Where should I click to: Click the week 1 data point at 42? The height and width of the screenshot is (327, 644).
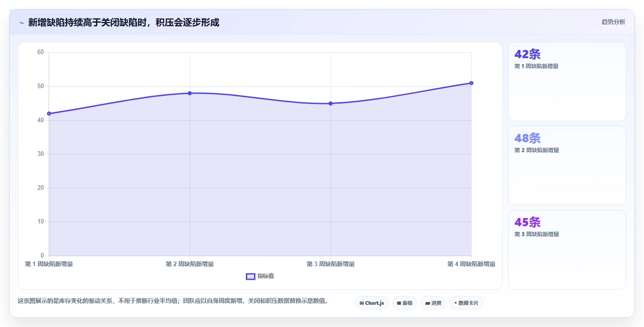(49, 114)
